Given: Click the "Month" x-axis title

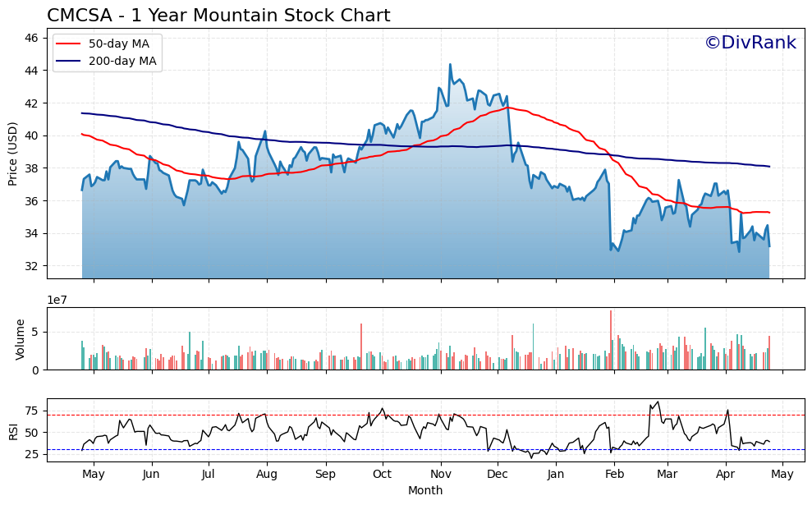Looking at the screenshot, I should pos(425,490).
